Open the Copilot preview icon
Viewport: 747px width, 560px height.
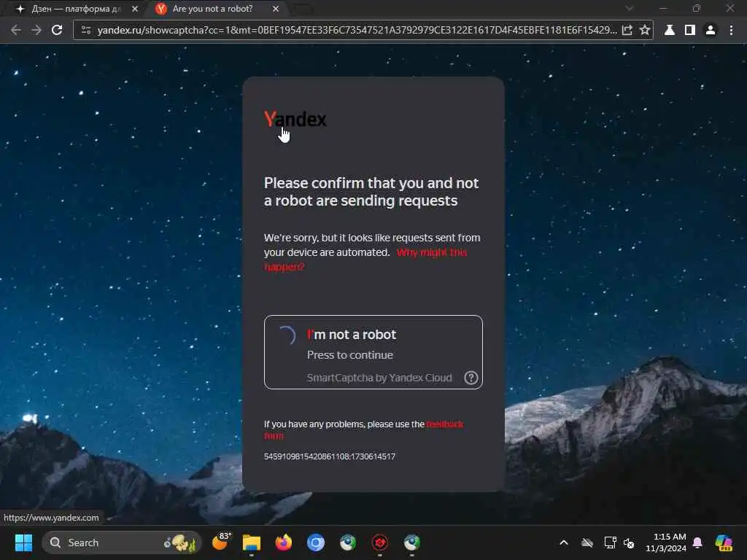click(724, 542)
